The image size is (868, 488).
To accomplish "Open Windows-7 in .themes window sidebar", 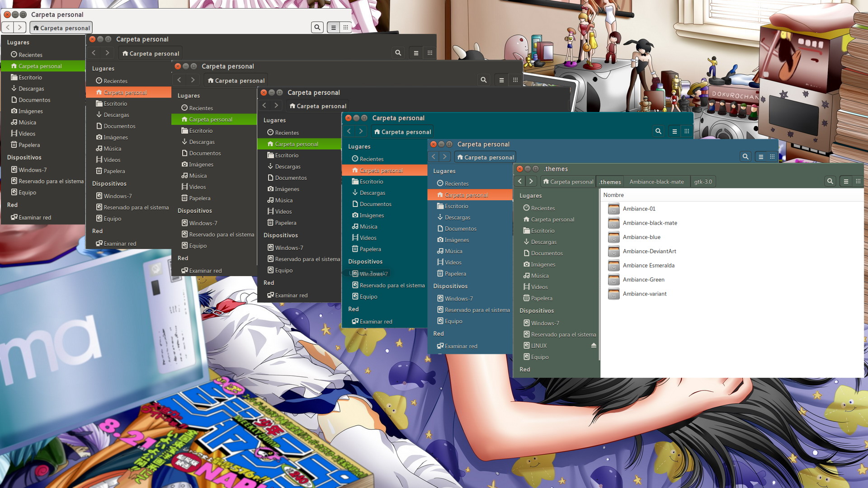I will click(557, 323).
